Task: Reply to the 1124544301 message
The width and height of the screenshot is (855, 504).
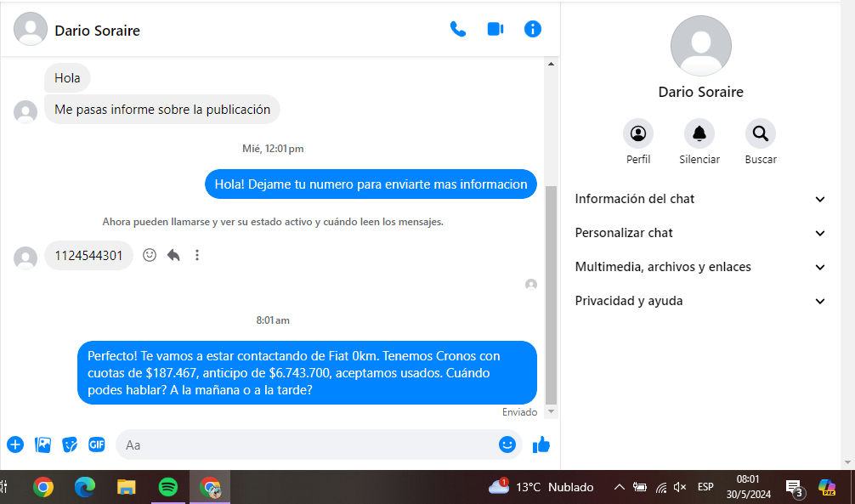Action: [173, 255]
